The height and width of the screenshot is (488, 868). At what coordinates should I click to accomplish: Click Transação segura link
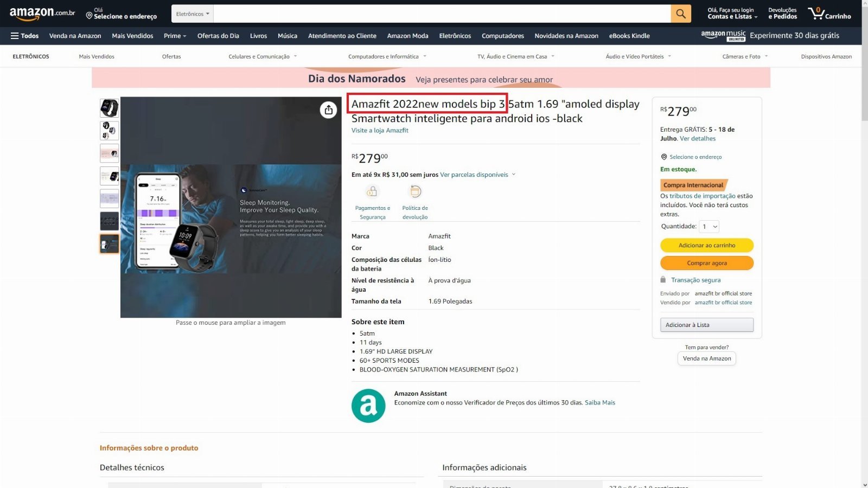pos(695,280)
